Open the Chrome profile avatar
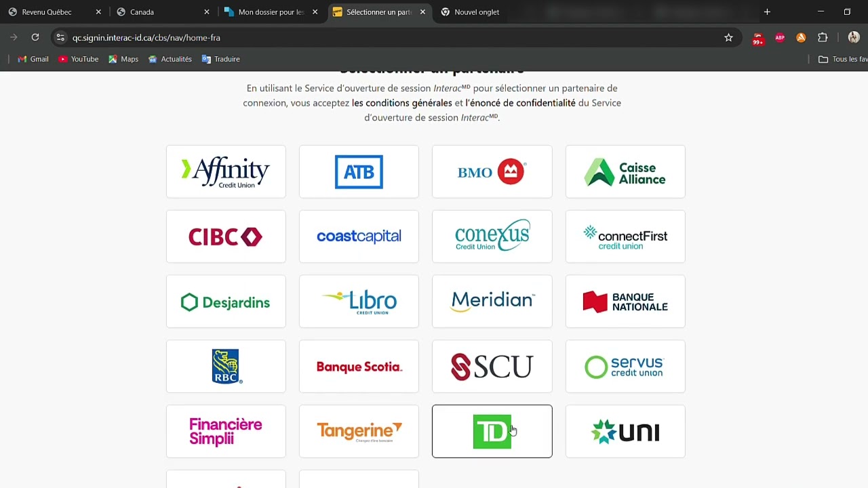The width and height of the screenshot is (868, 488). point(854,38)
